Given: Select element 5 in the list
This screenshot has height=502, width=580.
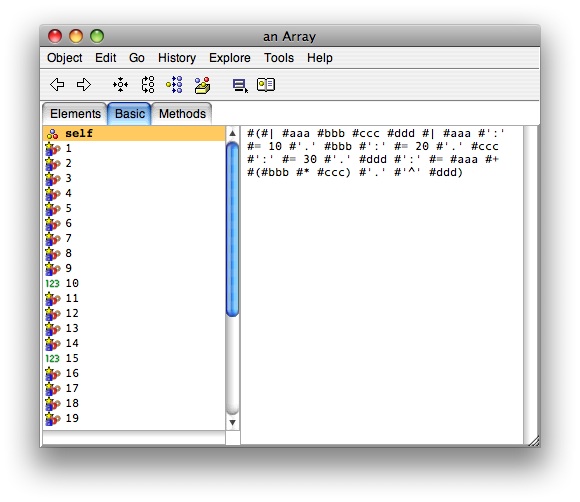Looking at the screenshot, I should pos(134,208).
